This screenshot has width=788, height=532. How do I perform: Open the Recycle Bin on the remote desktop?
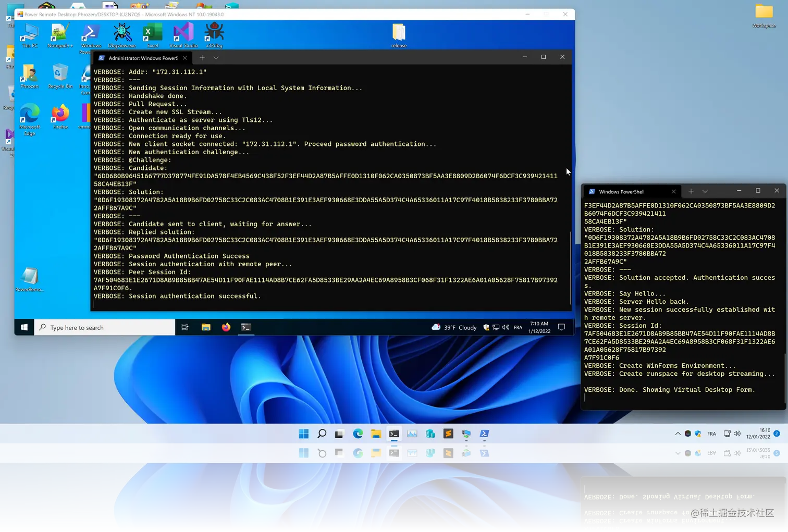pos(60,76)
